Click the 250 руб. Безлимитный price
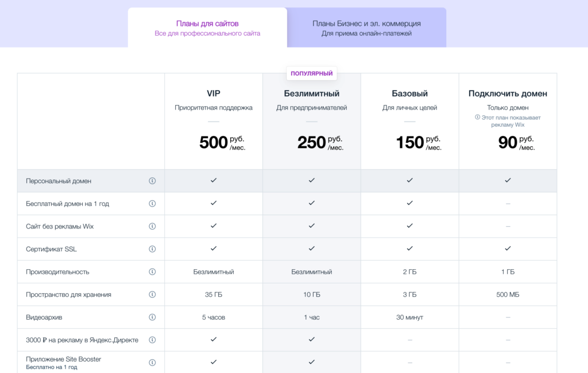The width and height of the screenshot is (588, 373). coord(319,142)
